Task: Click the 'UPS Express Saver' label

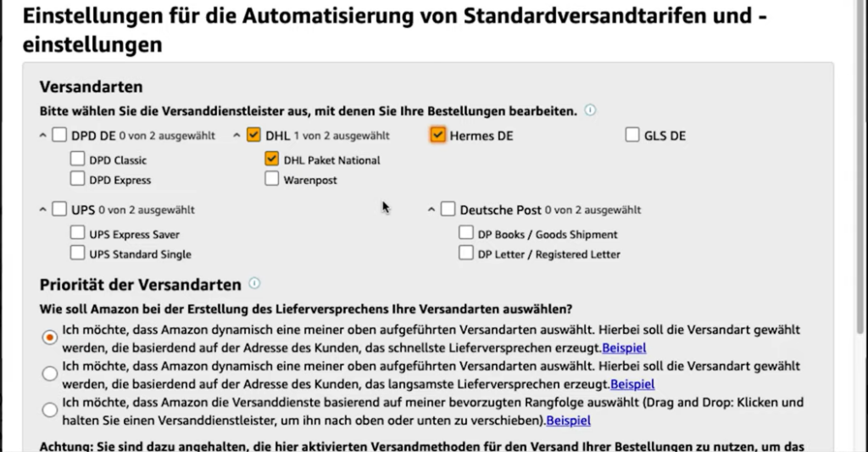Action: click(x=135, y=234)
